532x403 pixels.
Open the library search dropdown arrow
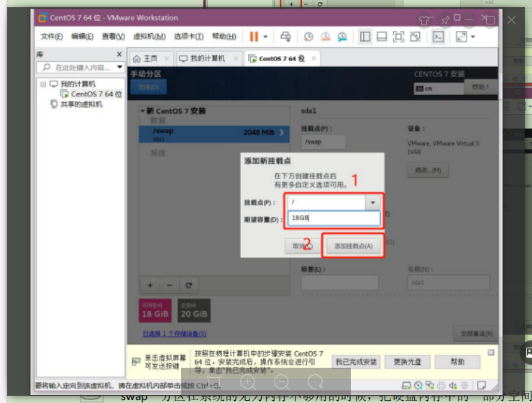click(120, 67)
